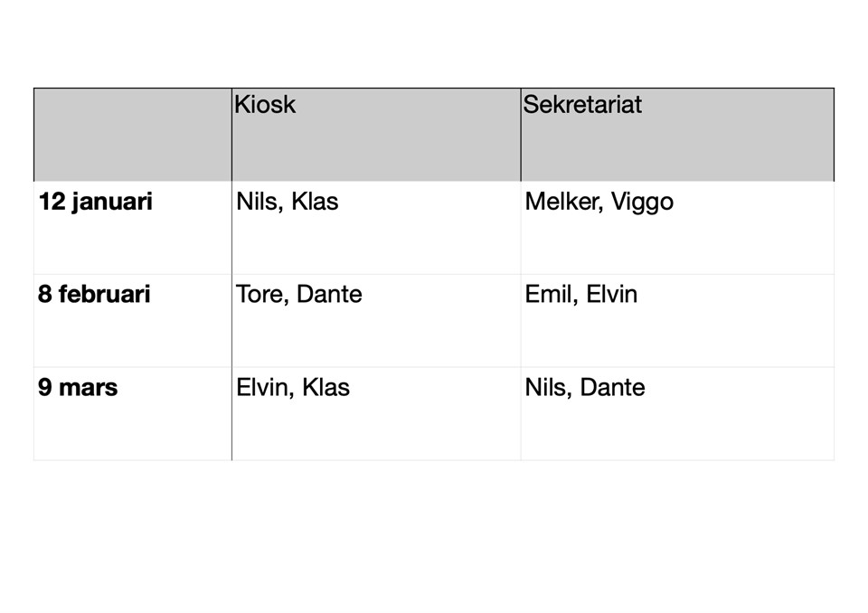Click the empty top-left header cell
Image resolution: width=868 pixels, height=613 pixels.
point(133,135)
